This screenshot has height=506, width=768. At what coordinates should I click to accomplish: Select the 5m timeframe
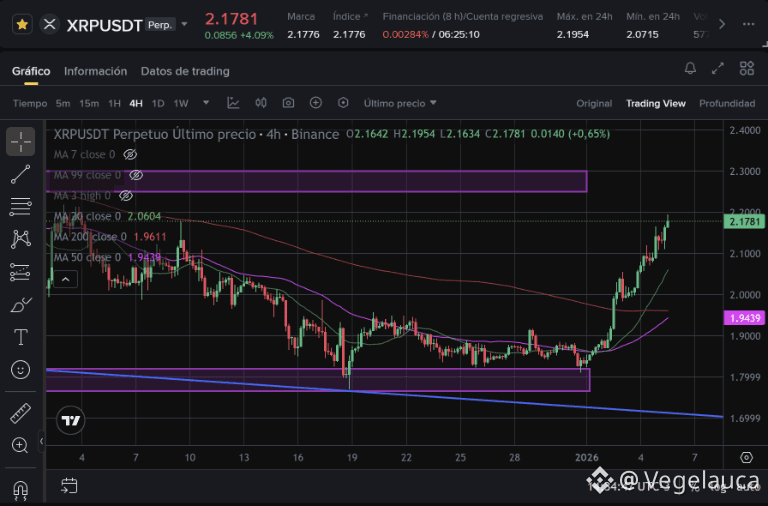click(x=63, y=103)
